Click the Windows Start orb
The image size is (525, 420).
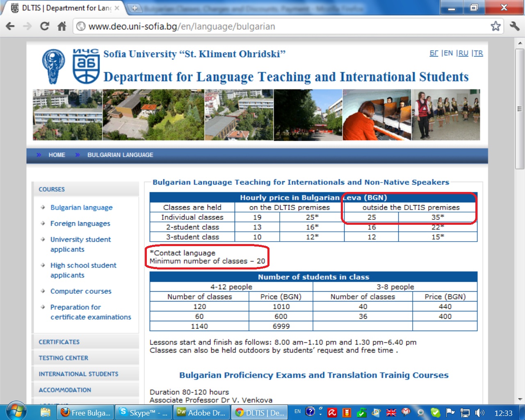click(x=16, y=411)
